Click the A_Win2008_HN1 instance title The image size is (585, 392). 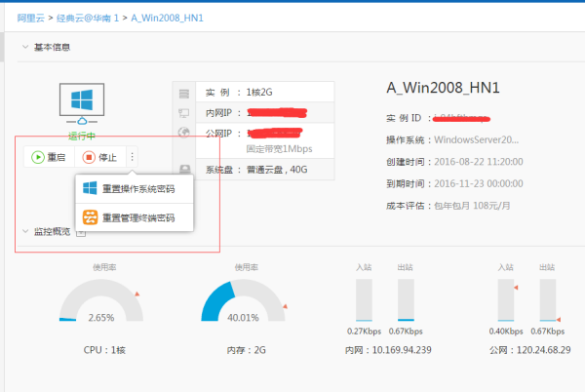[x=443, y=88]
